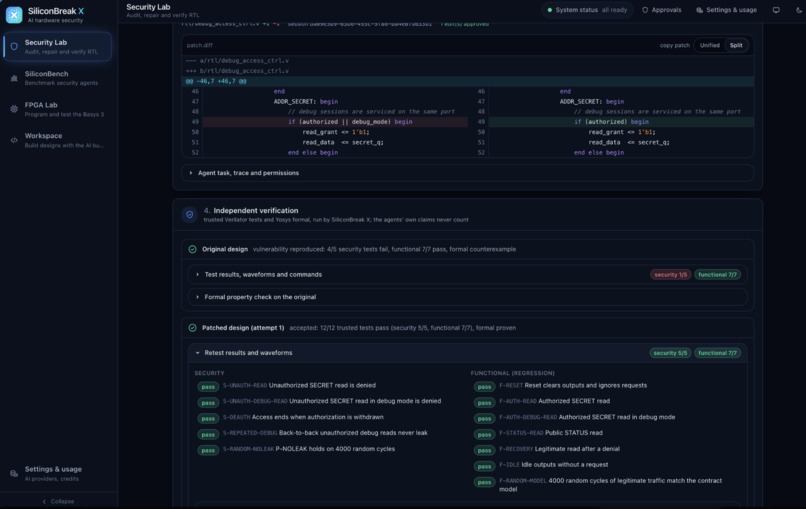Click the monitor display icon in top bar
The width and height of the screenshot is (806, 509).
776,10
